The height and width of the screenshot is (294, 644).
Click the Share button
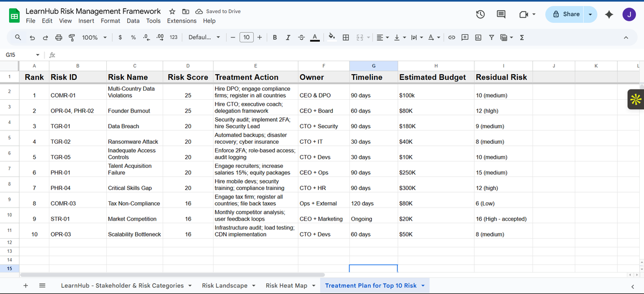(x=565, y=14)
